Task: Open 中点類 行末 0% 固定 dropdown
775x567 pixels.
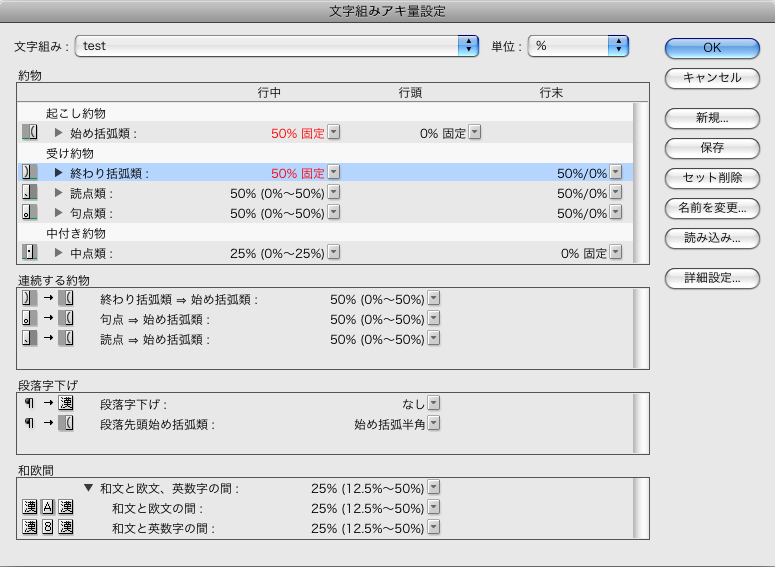Action: pyautogui.click(x=616, y=252)
